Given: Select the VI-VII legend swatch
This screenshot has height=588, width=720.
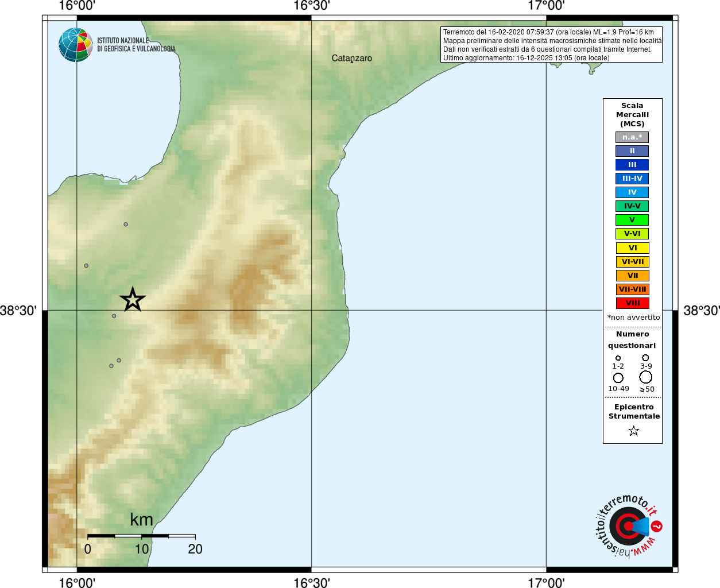Looking at the screenshot, I should 632,262.
